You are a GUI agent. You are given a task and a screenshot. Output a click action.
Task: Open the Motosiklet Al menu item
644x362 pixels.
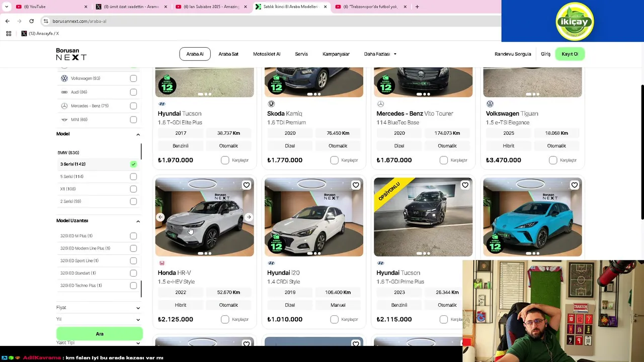267,54
